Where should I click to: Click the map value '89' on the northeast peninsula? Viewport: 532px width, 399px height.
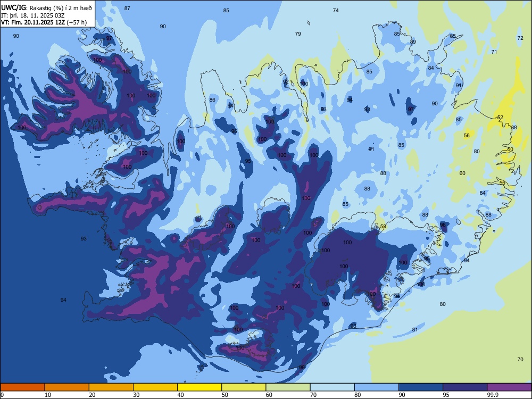(413, 42)
